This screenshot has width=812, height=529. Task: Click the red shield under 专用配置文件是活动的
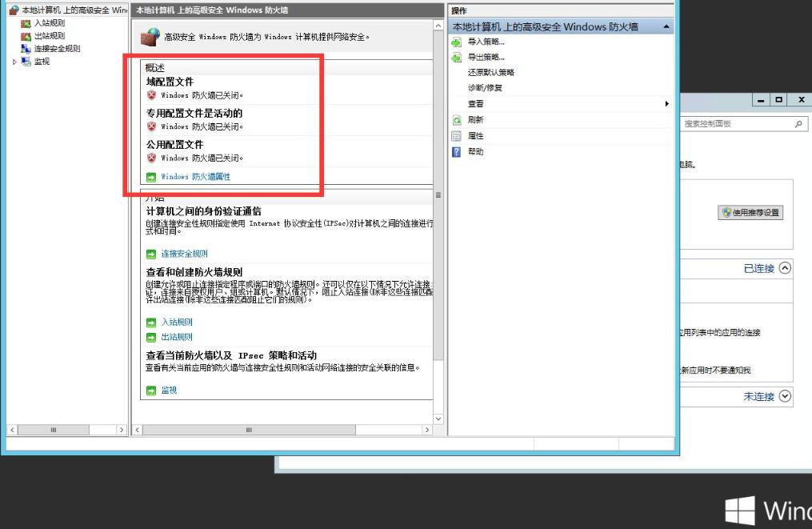151,126
